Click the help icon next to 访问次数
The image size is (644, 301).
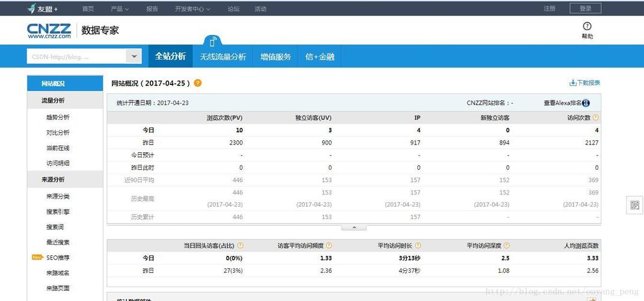pyautogui.click(x=595, y=117)
